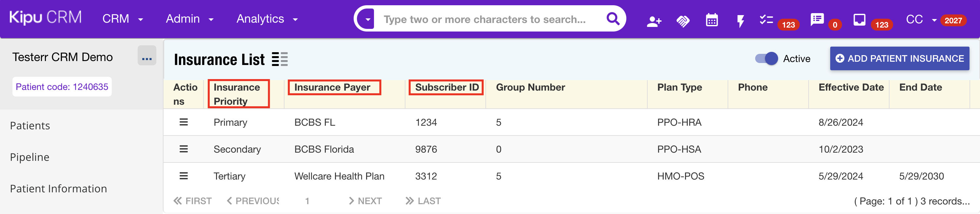The height and width of the screenshot is (214, 980).
Task: Open actions menu for Tertiary insurance row
Action: (183, 176)
